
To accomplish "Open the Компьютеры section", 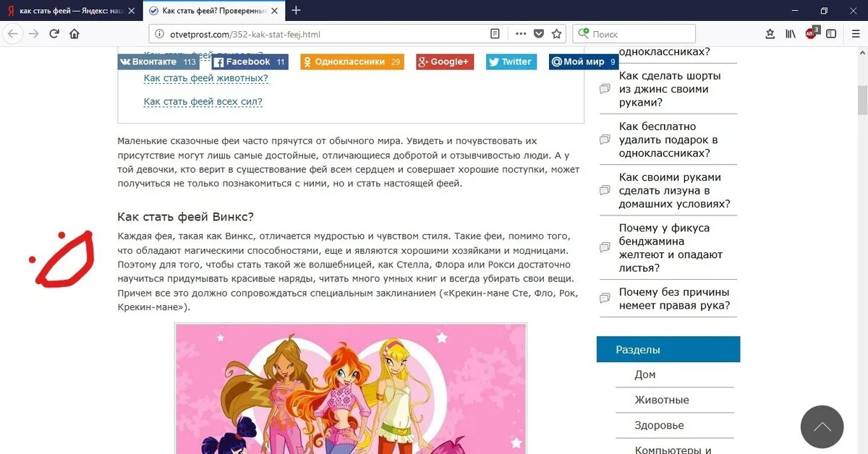I will [x=673, y=450].
